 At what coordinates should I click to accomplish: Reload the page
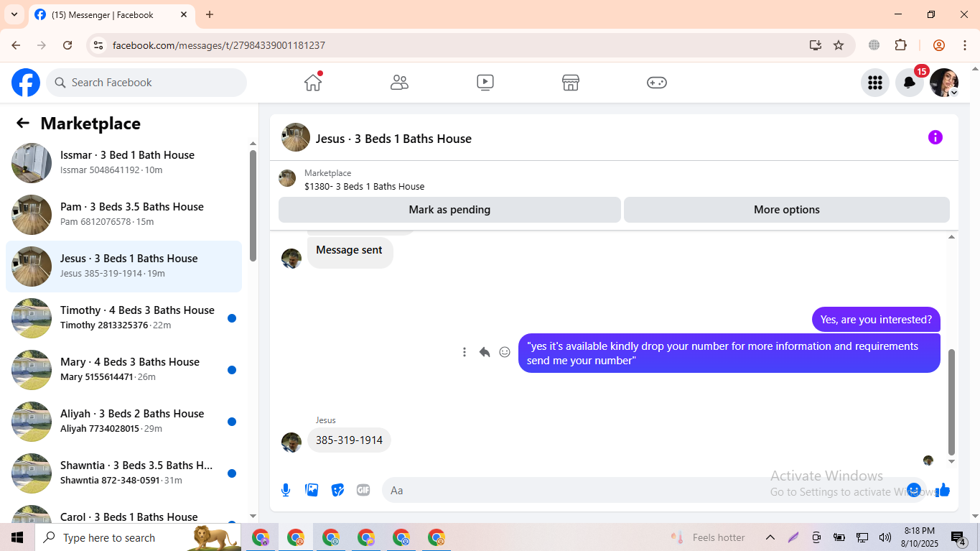pyautogui.click(x=67, y=45)
